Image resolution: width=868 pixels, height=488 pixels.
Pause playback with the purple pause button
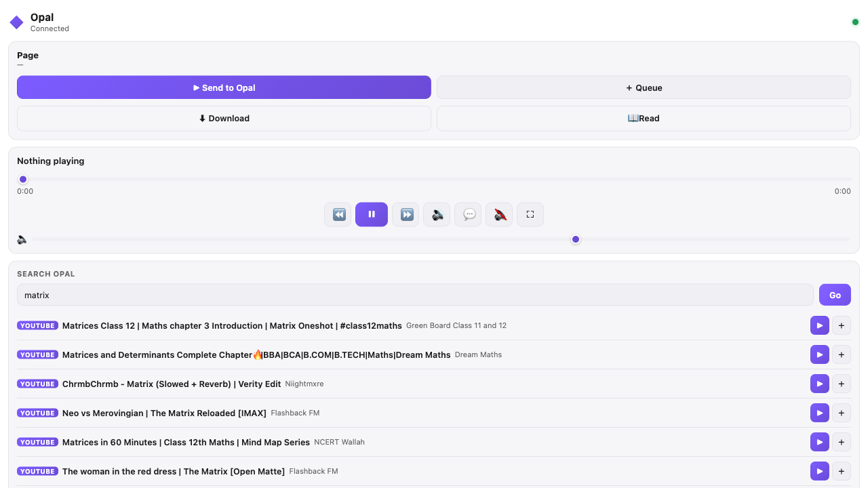point(372,214)
